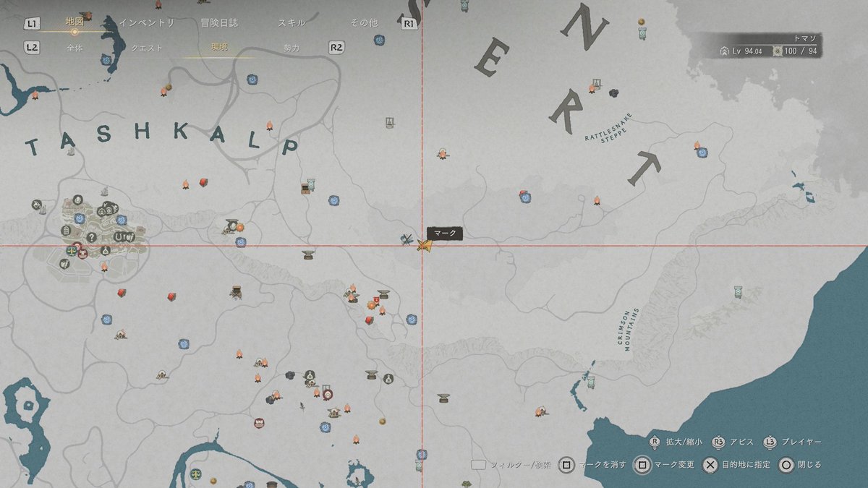
Task: Click the R1 shoulder button prompt
Action: coord(409,23)
